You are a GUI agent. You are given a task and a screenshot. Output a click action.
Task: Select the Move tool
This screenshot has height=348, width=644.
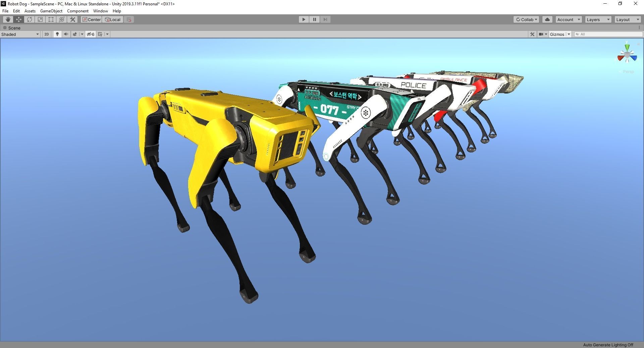[x=19, y=19]
